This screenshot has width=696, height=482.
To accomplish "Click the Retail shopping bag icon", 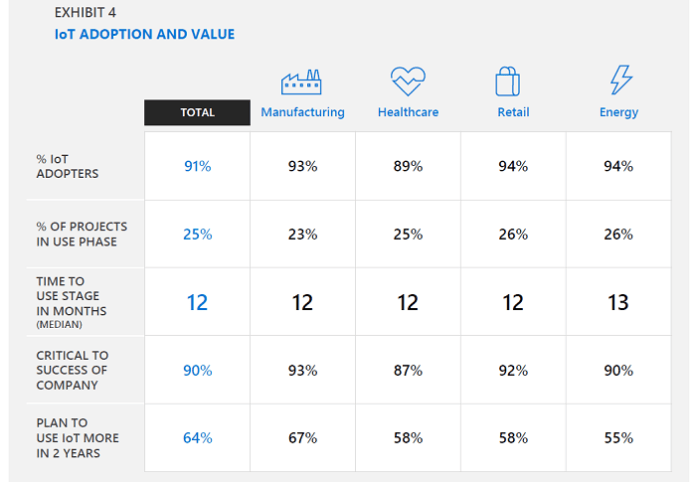I will pos(507,81).
